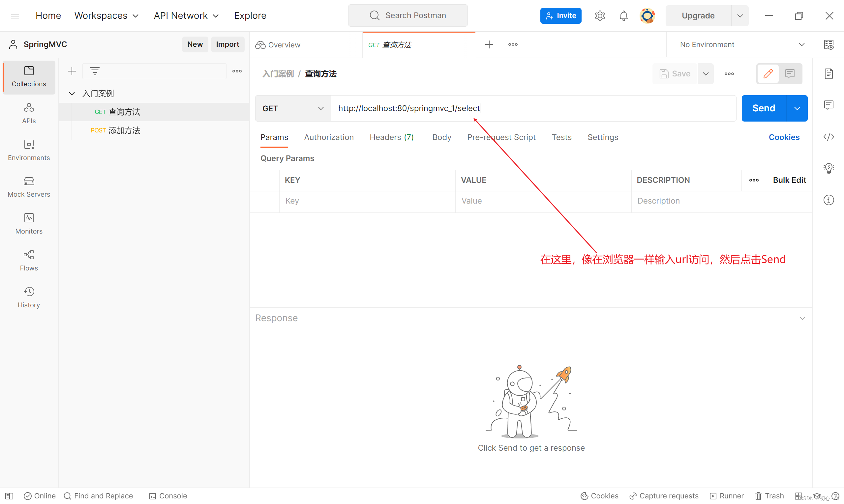
Task: Switch to comment mode toggle
Action: tap(790, 74)
